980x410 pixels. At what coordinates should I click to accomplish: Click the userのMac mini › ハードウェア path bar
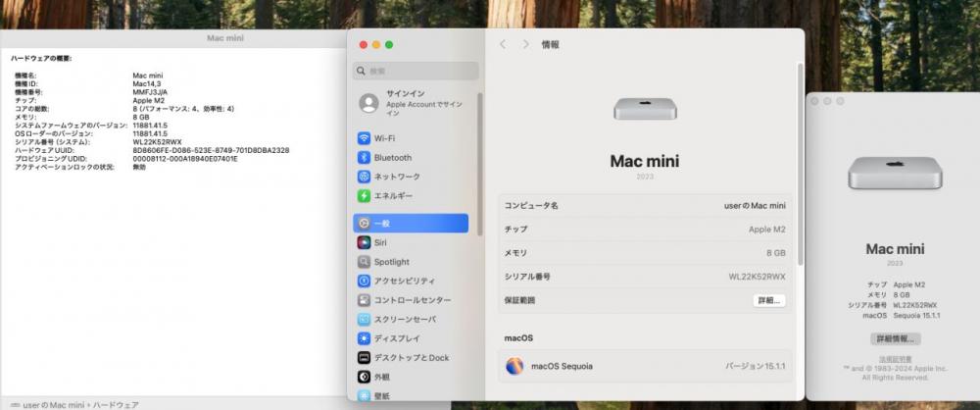[75, 405]
